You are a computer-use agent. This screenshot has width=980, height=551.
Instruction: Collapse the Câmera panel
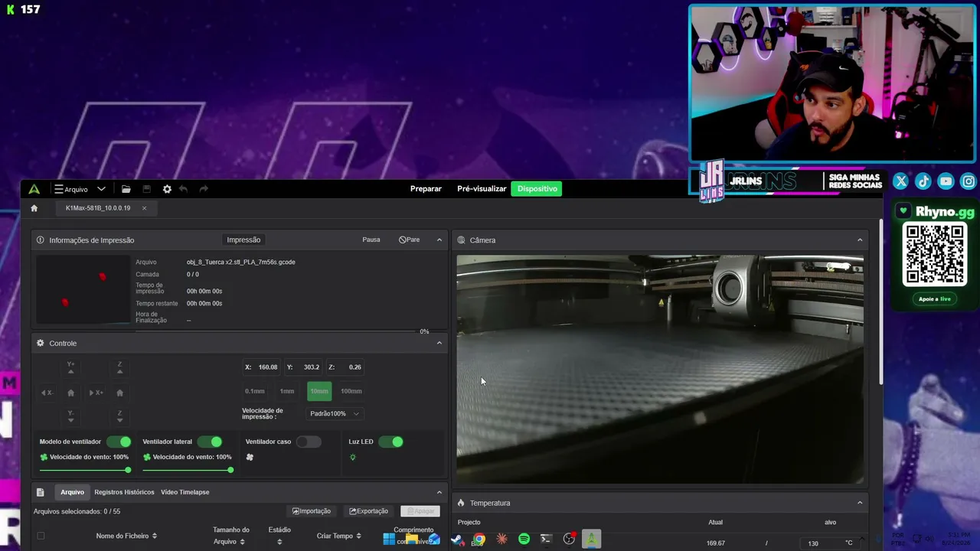860,240
